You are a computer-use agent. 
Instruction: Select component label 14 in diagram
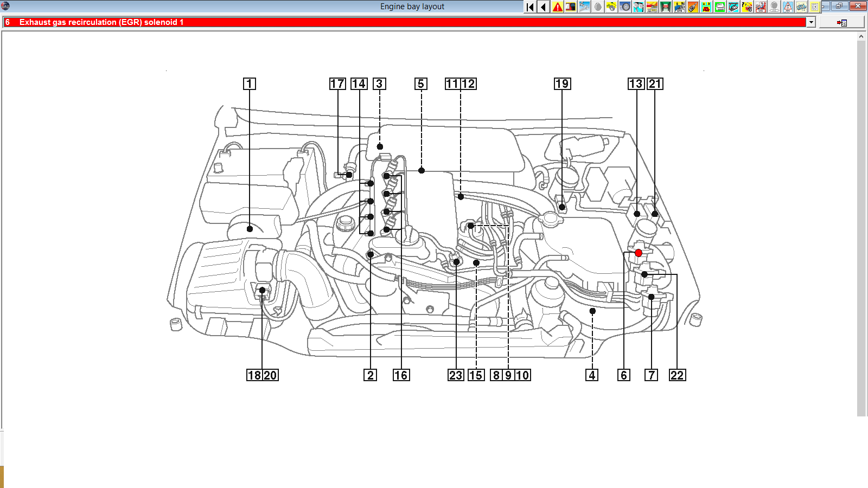(359, 84)
